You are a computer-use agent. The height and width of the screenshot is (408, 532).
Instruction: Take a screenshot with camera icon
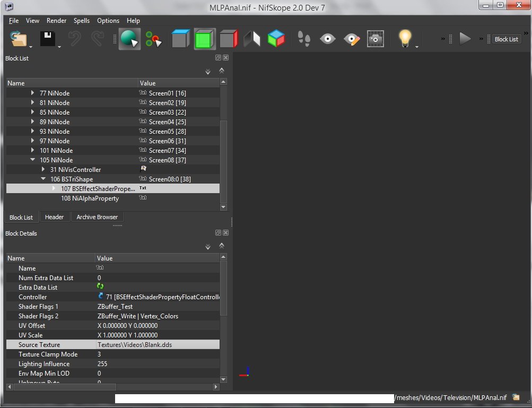coord(376,39)
